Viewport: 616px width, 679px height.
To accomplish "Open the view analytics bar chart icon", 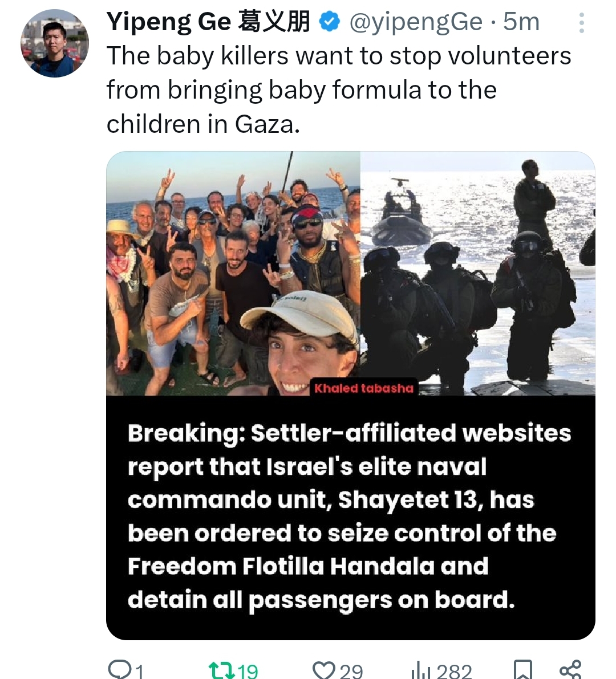I will [420, 671].
